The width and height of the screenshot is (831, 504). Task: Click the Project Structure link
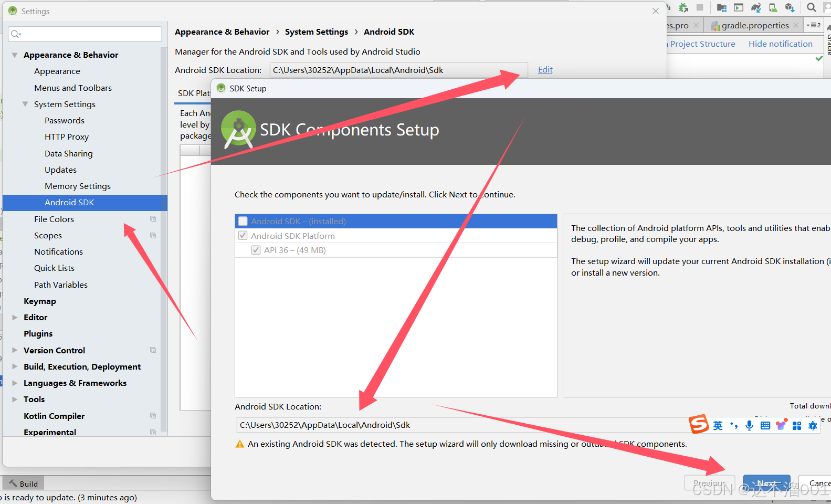702,44
